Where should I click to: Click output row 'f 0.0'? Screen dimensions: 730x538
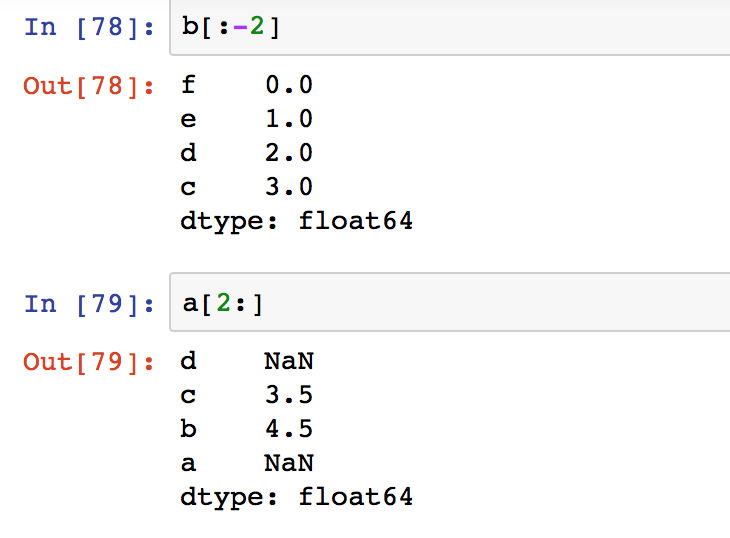click(247, 85)
